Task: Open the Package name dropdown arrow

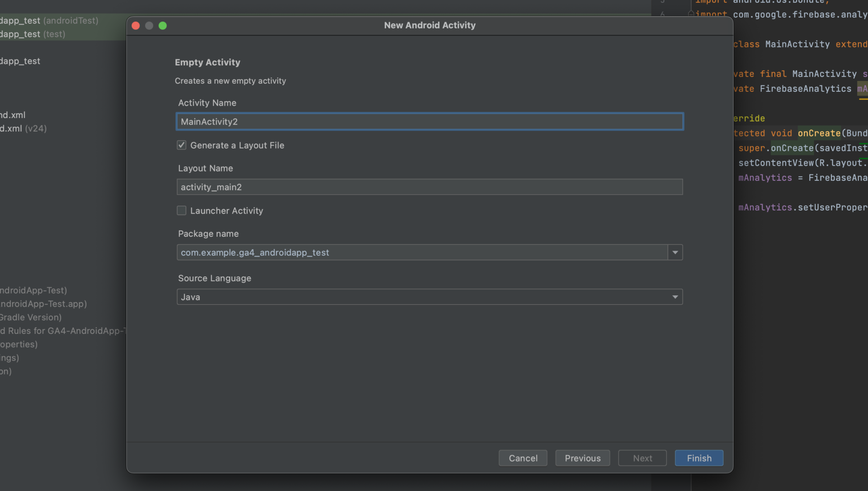Action: (x=675, y=253)
